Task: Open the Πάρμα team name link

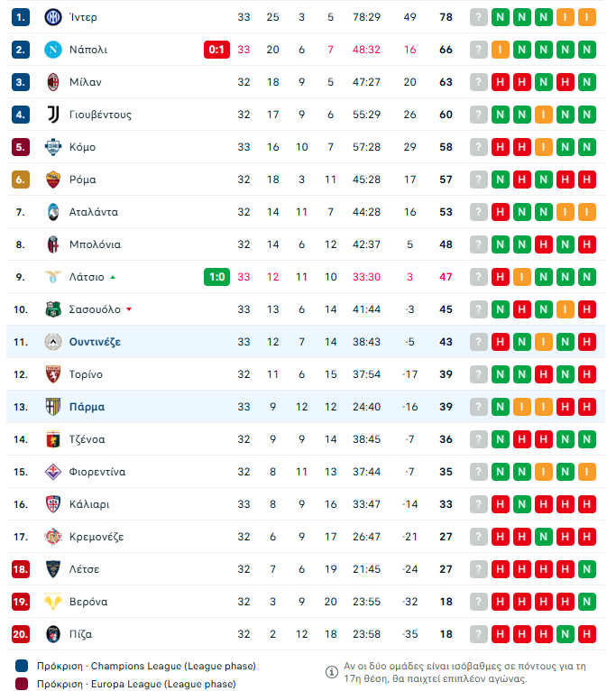Action: (87, 407)
